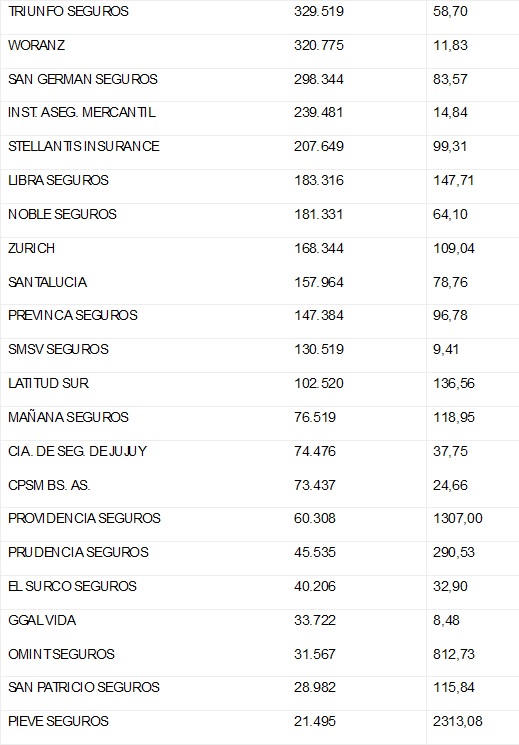Select MAÑANA SEGUROS amount 76.519
519x745 pixels.
[x=315, y=417]
